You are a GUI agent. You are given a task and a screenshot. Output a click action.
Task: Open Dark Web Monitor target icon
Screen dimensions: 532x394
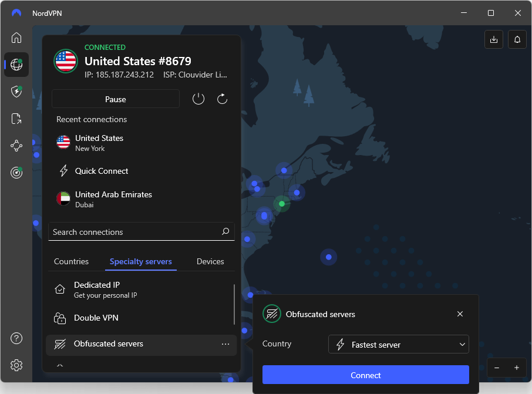point(16,173)
